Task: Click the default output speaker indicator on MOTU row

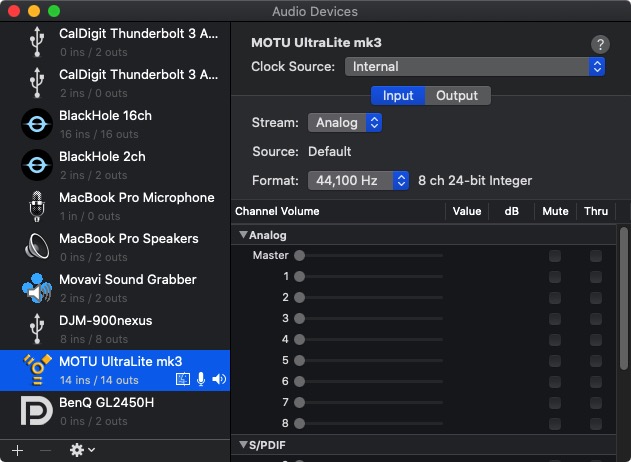Action: [219, 379]
